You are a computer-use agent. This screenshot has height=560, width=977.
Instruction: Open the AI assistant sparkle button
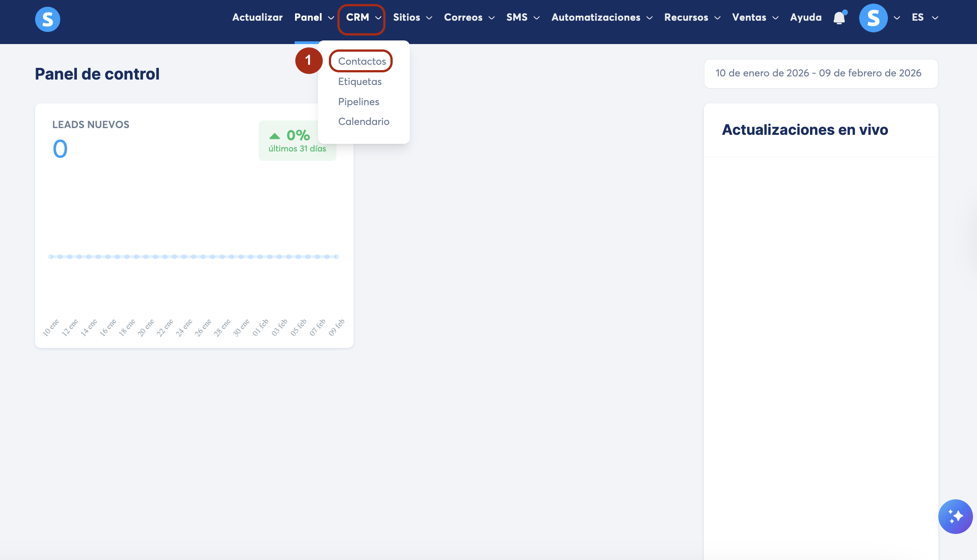(x=955, y=516)
